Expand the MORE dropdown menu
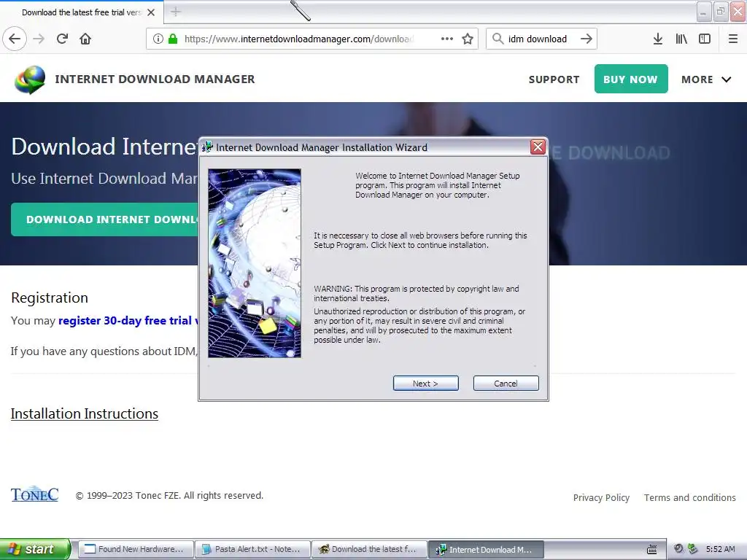 coord(706,79)
